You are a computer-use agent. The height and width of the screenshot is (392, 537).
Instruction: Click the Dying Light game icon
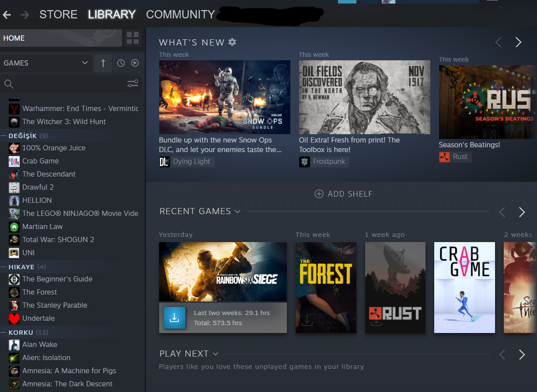click(164, 162)
